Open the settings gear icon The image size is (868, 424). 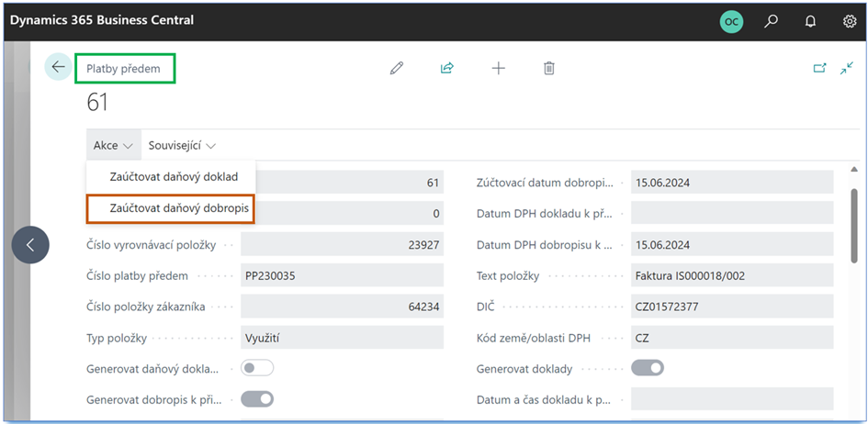click(x=850, y=21)
